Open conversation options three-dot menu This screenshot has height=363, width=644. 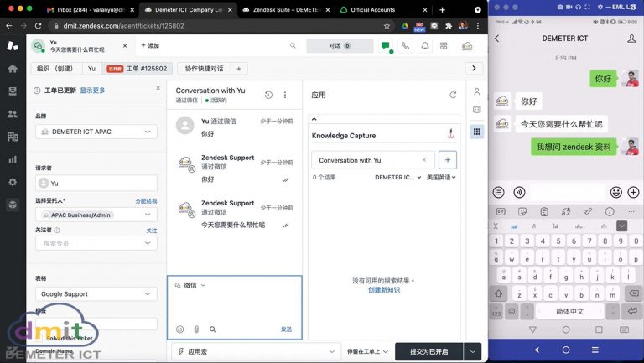(285, 95)
